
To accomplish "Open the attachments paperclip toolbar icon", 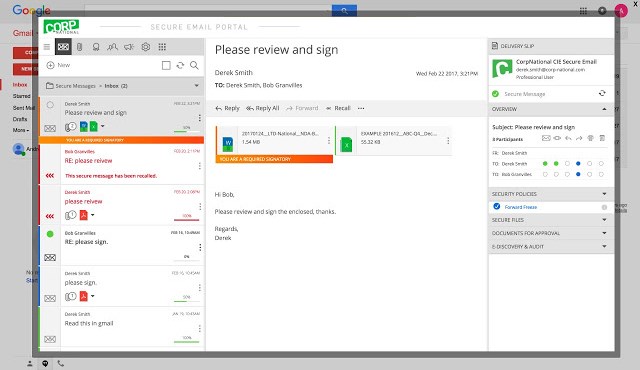I will pos(80,47).
